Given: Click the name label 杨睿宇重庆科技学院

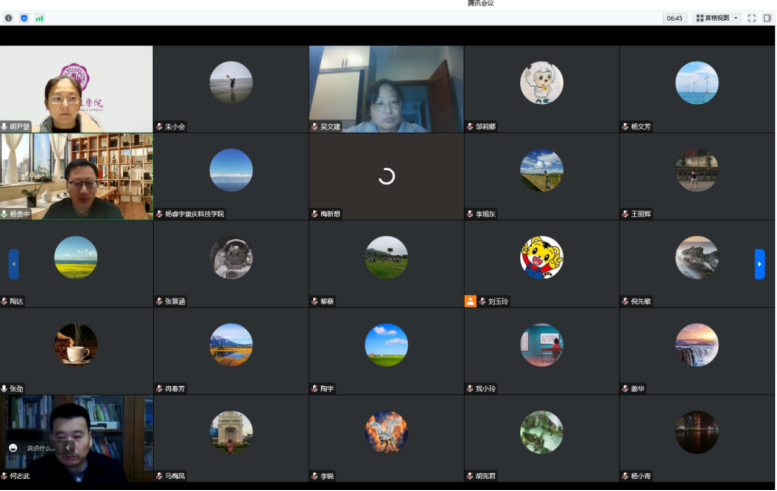Looking at the screenshot, I should [x=194, y=214].
